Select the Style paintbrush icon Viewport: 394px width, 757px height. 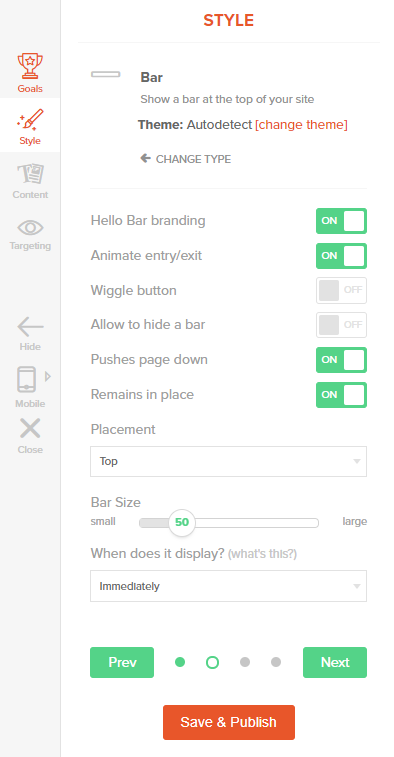(x=30, y=119)
